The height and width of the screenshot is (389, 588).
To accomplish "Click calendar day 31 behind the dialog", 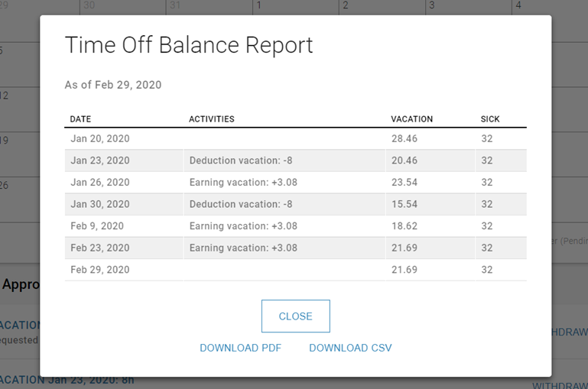I will tap(175, 6).
